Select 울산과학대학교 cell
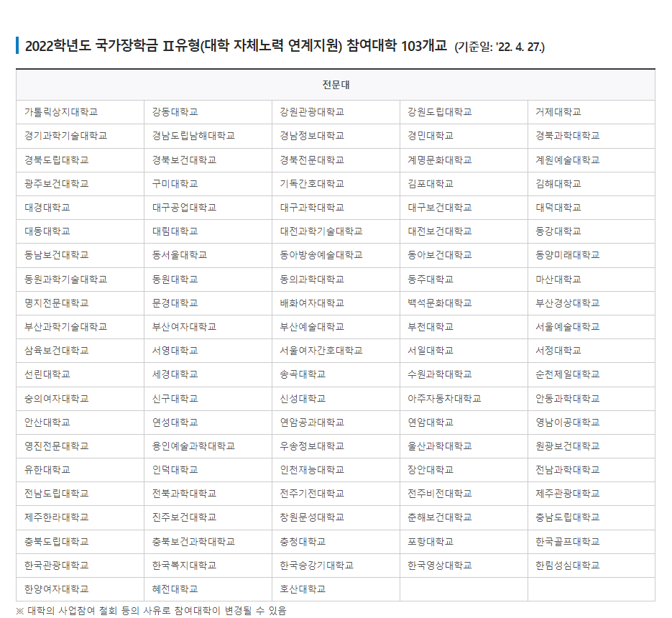672x618 pixels. coord(464,446)
